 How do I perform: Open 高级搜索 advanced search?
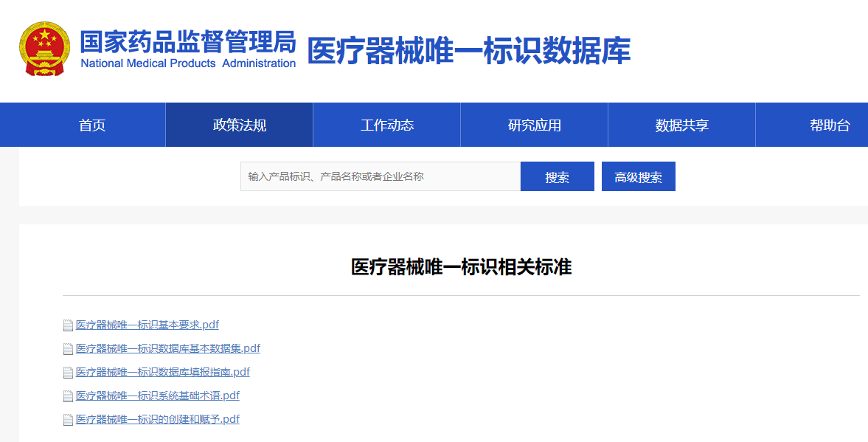click(638, 176)
